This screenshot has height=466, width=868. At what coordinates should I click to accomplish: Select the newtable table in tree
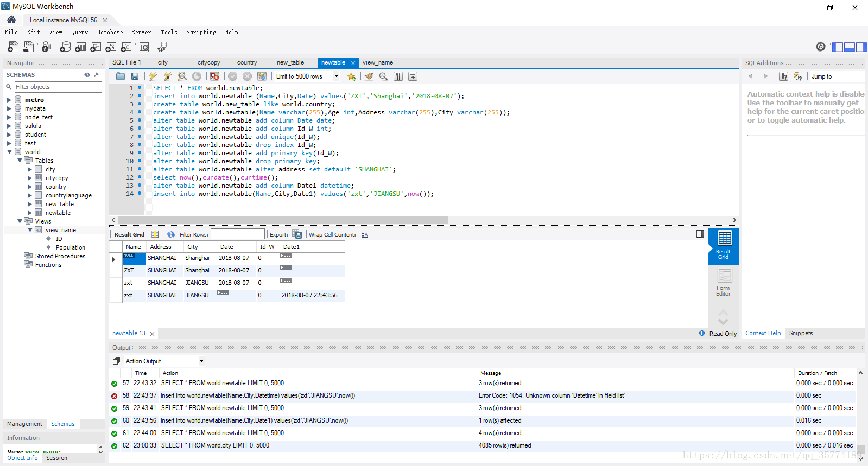(58, 213)
